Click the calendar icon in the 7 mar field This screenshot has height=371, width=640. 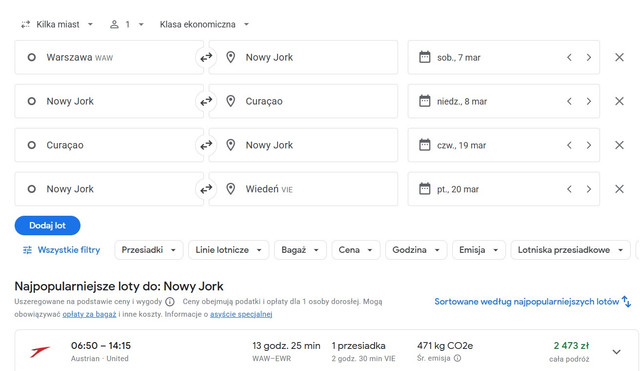[424, 57]
